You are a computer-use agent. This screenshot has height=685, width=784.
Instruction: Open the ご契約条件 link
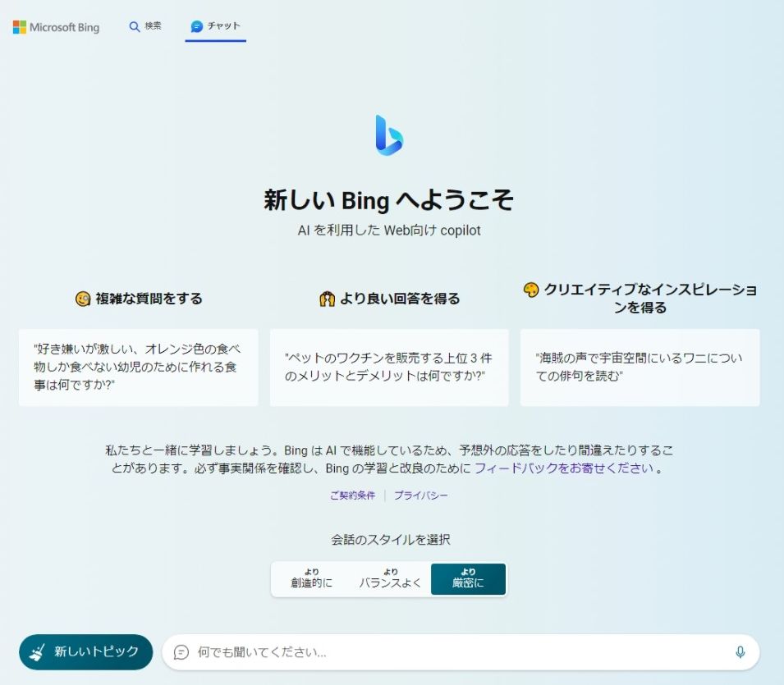tap(352, 495)
